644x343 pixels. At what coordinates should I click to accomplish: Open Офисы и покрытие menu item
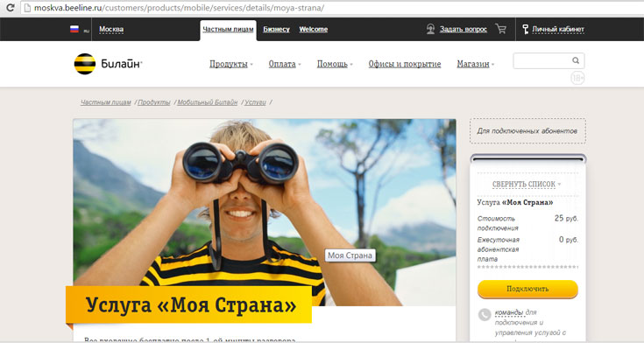click(405, 64)
